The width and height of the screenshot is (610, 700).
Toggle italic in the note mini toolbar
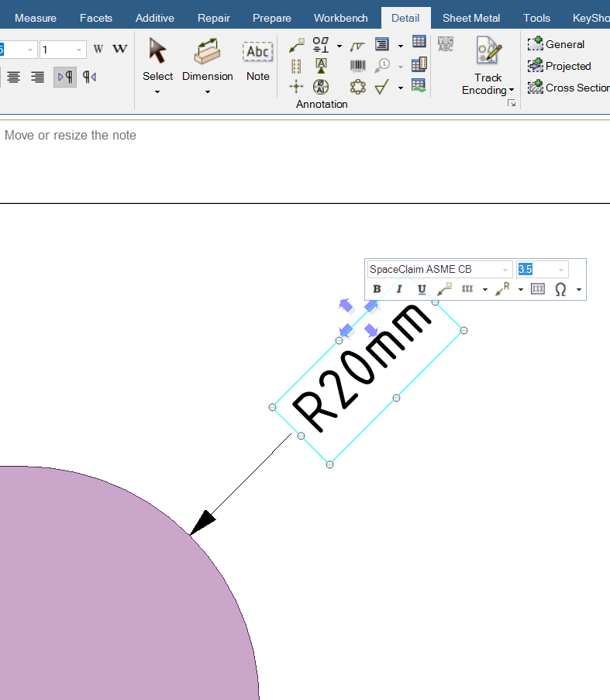[399, 289]
